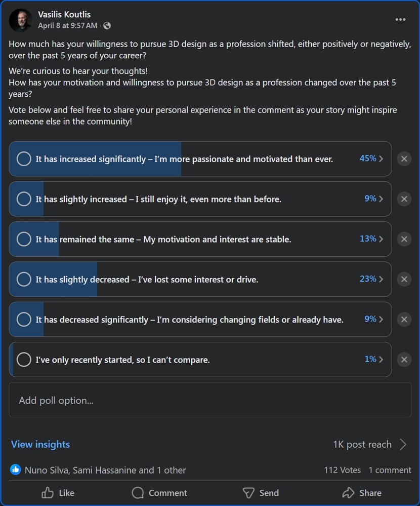Click the globe public audience icon
Screen dimensions: 420x506
[107, 26]
